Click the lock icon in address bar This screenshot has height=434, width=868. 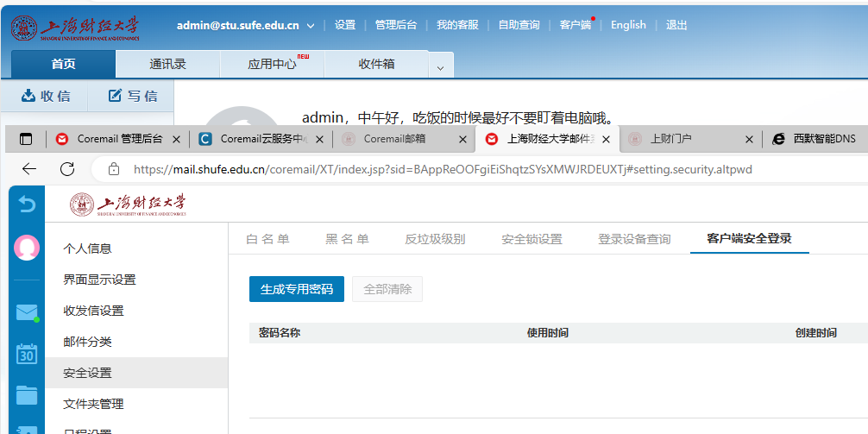[113, 170]
